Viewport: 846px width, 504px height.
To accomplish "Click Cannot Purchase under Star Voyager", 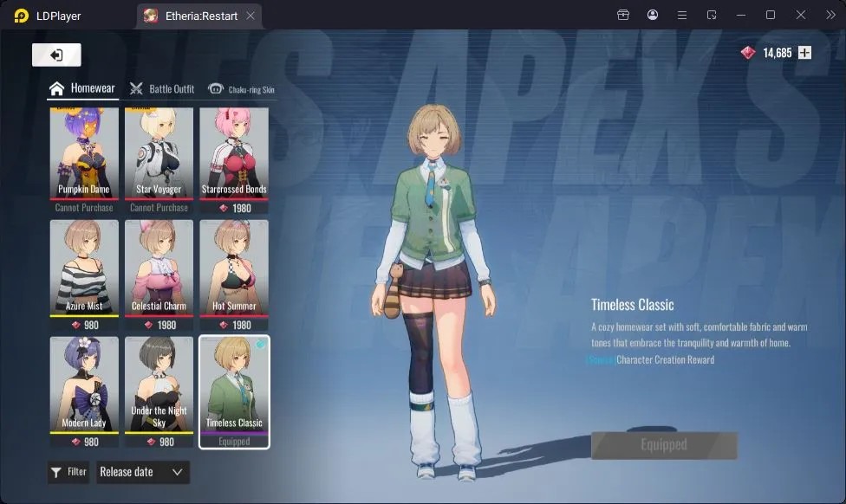I will (x=159, y=208).
